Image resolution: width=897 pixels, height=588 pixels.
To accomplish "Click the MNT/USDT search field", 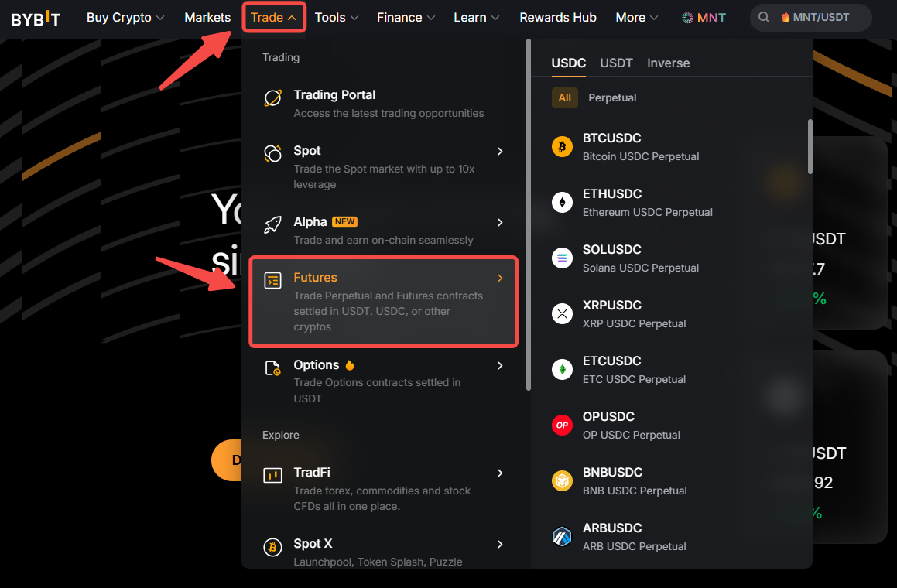I will (821, 18).
